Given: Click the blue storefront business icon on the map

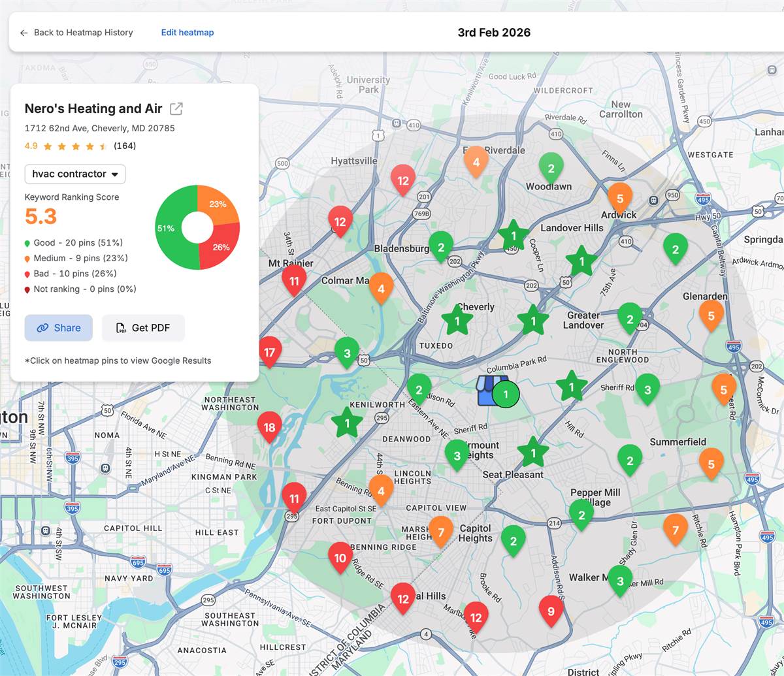Looking at the screenshot, I should point(491,391).
